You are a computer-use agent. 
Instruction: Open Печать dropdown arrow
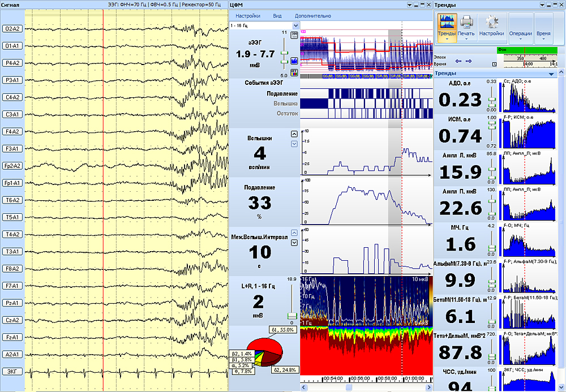(x=466, y=39)
